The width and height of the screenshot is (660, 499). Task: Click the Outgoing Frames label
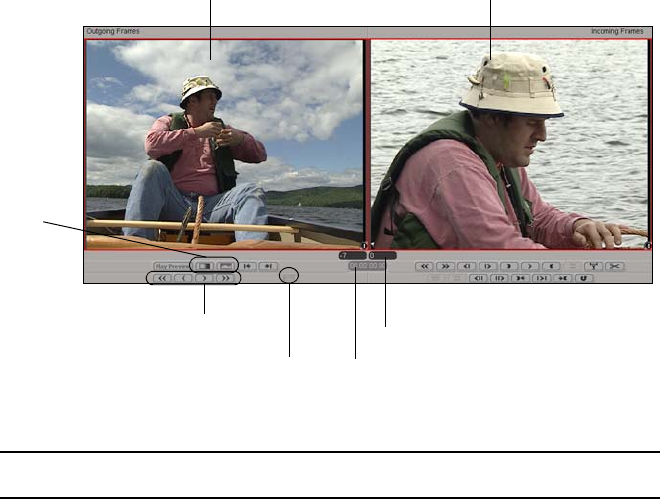point(113,31)
